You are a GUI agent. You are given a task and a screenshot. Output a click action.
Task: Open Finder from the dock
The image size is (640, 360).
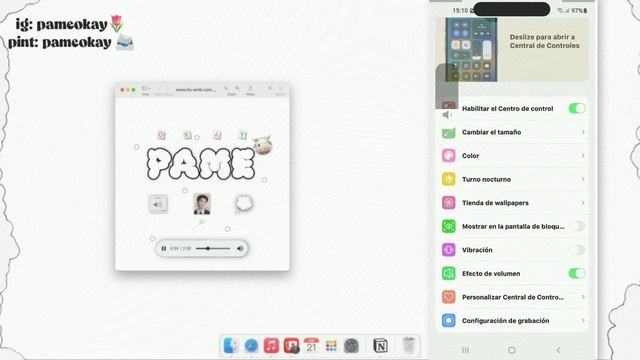tap(231, 346)
